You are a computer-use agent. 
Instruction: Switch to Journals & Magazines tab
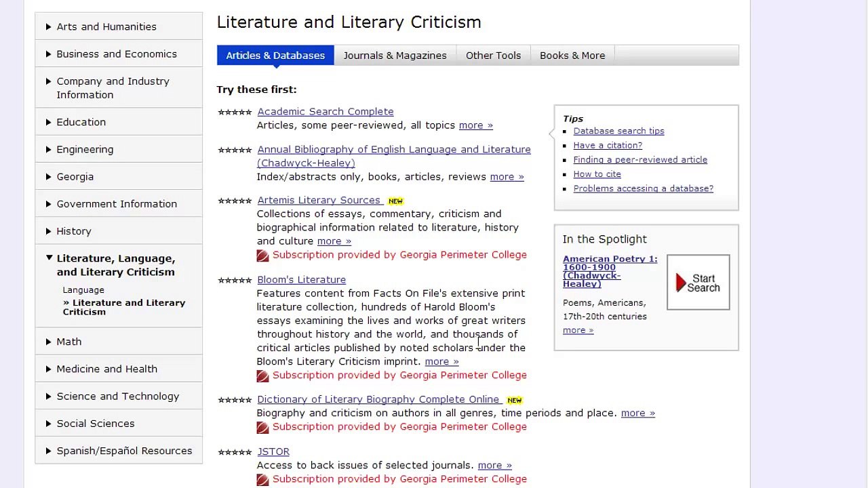[395, 56]
